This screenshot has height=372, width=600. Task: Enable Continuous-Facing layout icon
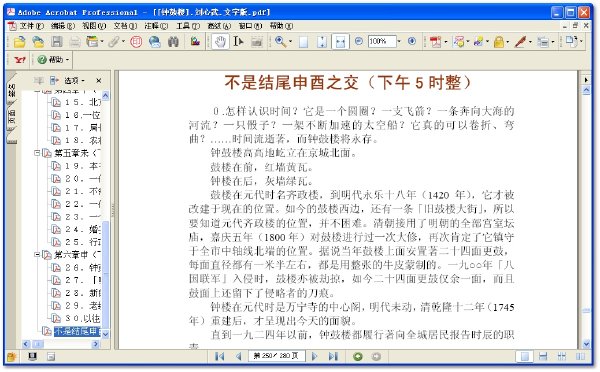(x=561, y=356)
